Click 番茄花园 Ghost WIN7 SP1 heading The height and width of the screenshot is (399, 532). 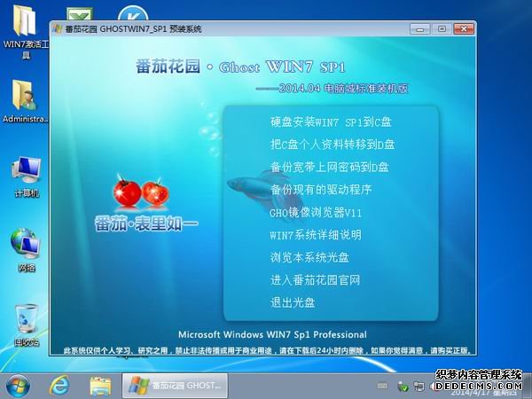point(240,66)
